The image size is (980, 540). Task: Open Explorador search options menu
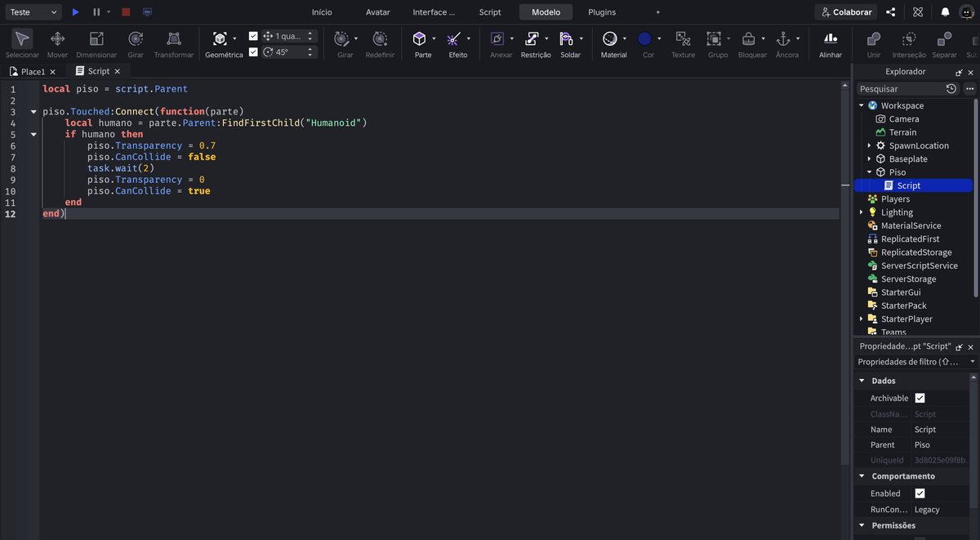(x=970, y=88)
